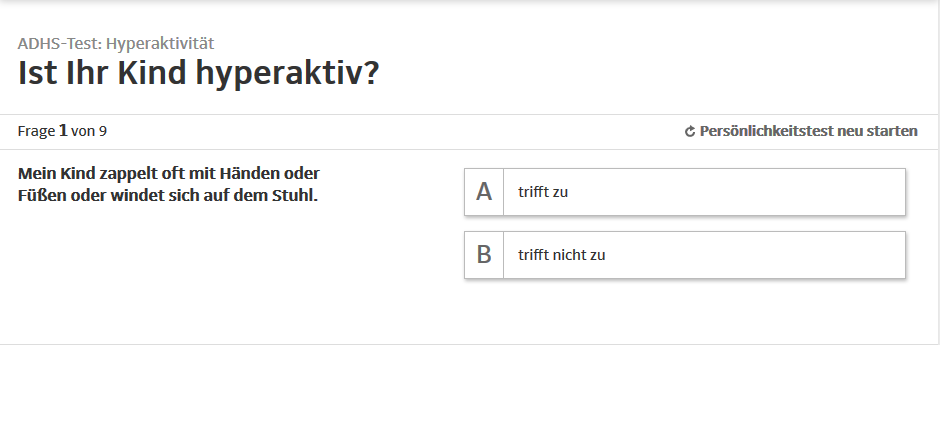Click the 'Frage 1 von 9' counter
Viewport: 940px width, 435px height.
pyautogui.click(x=62, y=131)
